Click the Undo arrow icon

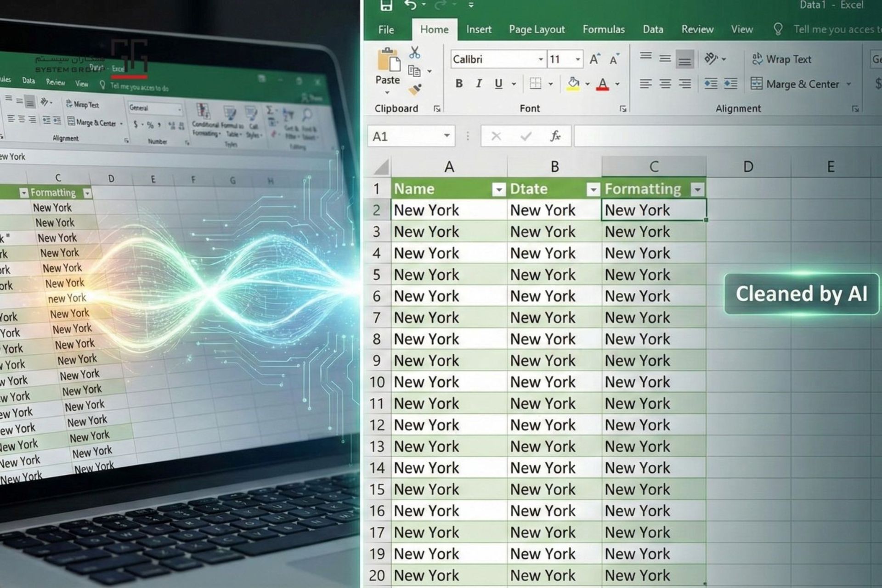pyautogui.click(x=410, y=6)
